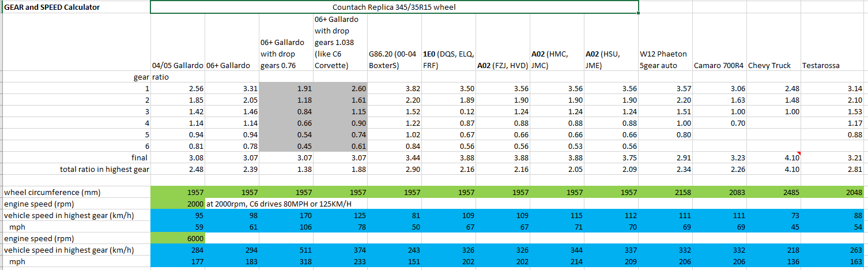868x270 pixels.
Task: Select final ratio 2.91 for W12 Phaeton
Action: (x=665, y=157)
